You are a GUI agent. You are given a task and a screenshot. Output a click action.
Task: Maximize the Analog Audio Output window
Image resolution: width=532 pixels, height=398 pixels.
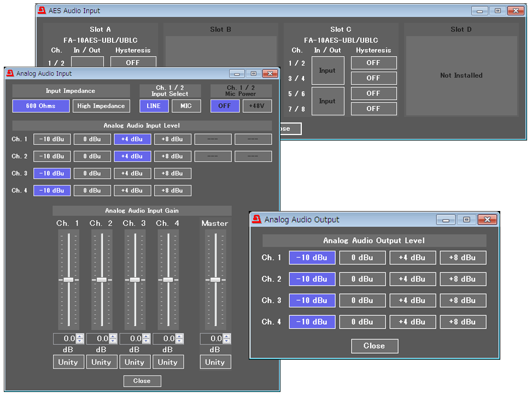pos(466,220)
